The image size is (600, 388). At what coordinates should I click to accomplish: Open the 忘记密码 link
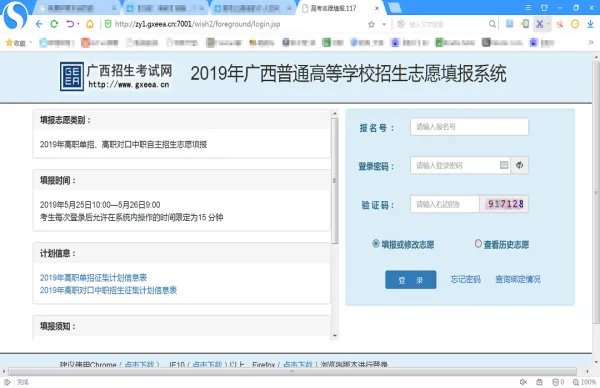(x=465, y=279)
